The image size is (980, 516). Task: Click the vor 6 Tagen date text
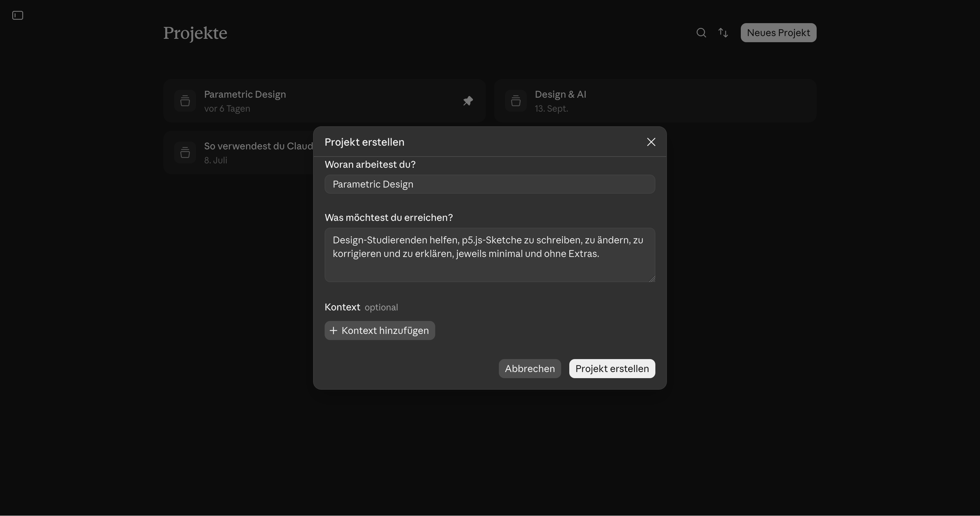point(227,109)
